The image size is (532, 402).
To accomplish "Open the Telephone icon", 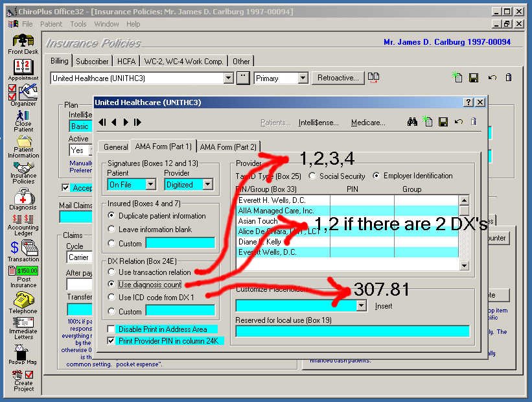I will click(x=23, y=303).
